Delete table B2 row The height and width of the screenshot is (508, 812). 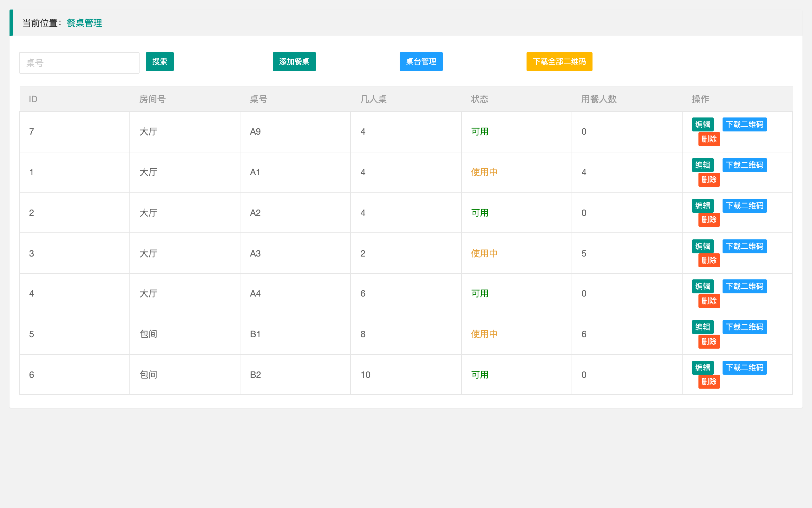[x=709, y=382]
